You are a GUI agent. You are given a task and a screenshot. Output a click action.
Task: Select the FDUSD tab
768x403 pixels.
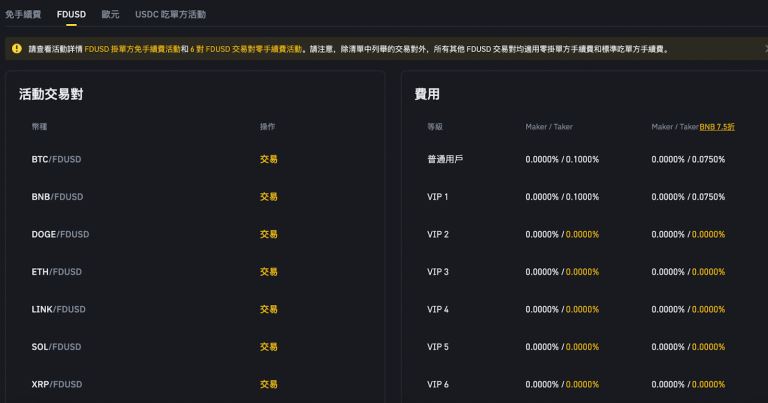tap(71, 14)
